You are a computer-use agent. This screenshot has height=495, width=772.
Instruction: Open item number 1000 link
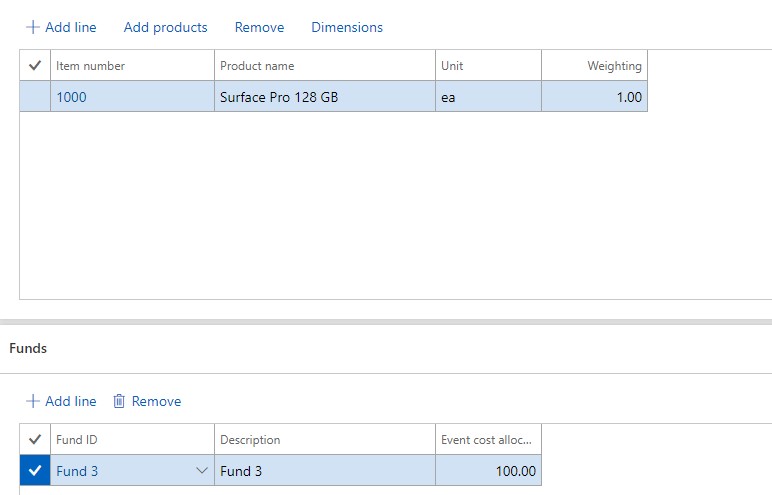point(72,97)
